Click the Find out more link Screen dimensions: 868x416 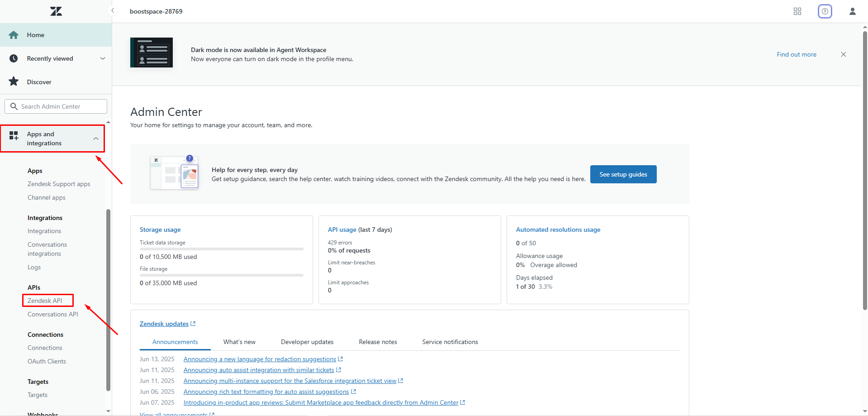[x=797, y=54]
